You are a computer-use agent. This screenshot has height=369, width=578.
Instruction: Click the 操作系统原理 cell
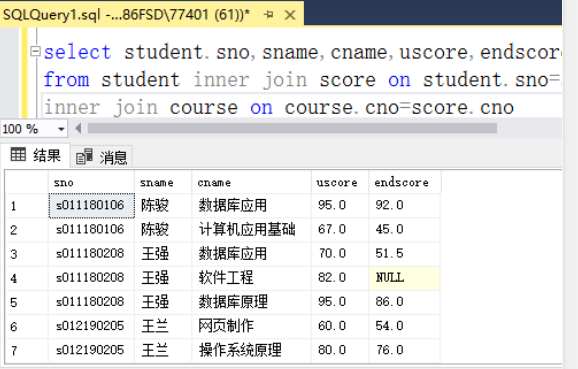tap(251, 351)
